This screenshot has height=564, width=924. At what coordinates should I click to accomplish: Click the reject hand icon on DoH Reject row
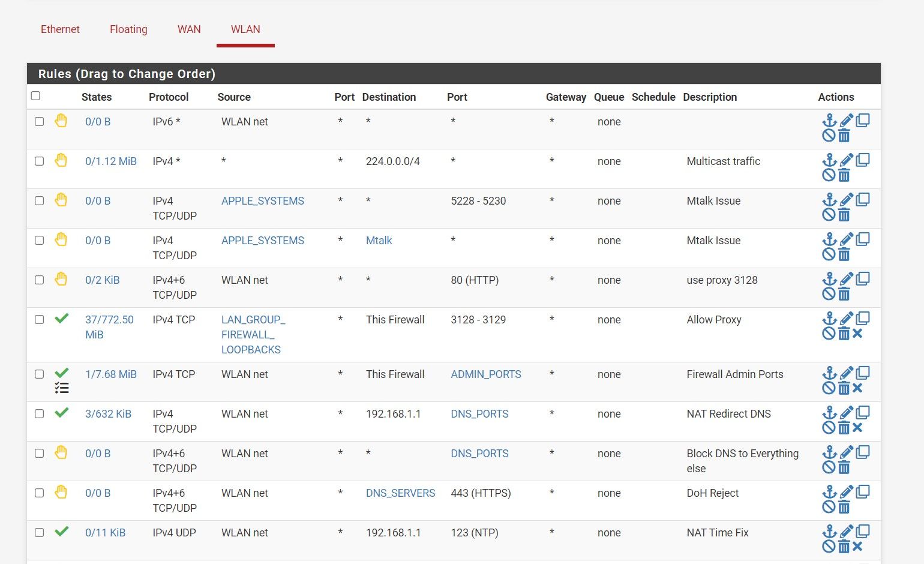pyautogui.click(x=61, y=492)
